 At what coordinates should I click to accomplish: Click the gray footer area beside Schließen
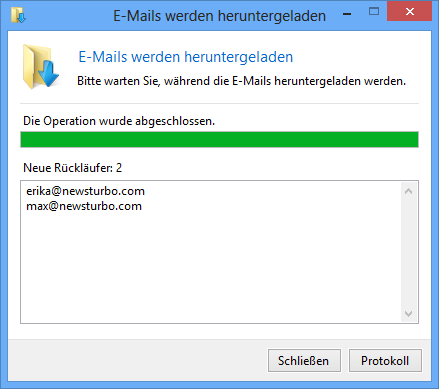(137, 360)
